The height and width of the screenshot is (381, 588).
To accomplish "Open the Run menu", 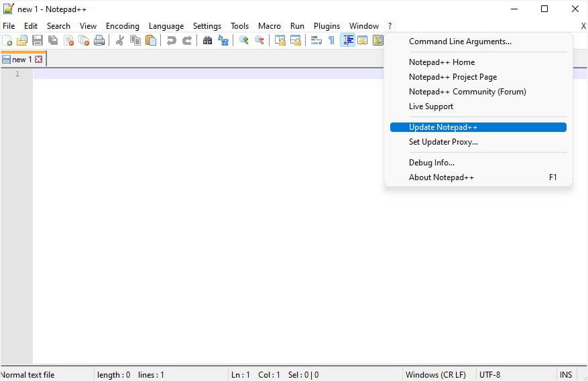I will point(297,26).
